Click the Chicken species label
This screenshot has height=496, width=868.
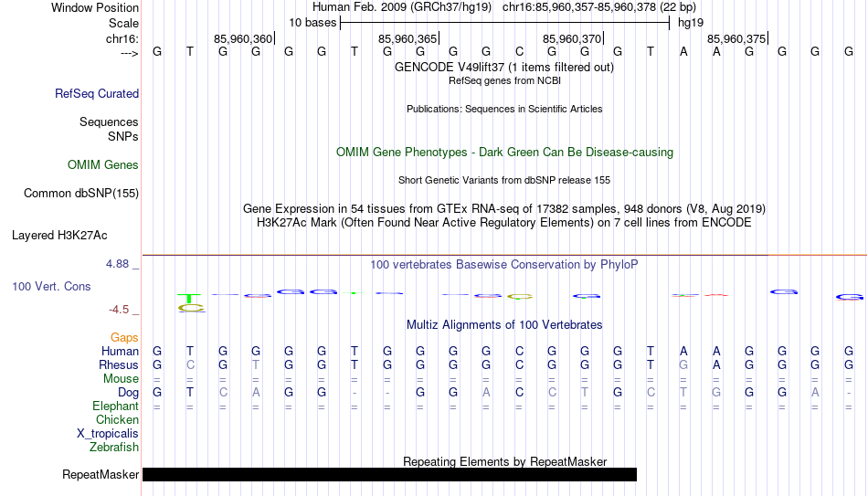click(x=117, y=419)
